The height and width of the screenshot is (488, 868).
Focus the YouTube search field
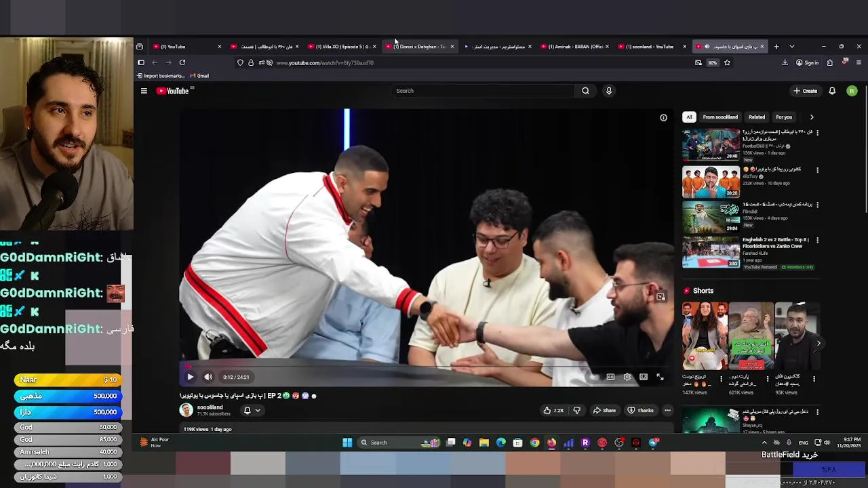483,91
